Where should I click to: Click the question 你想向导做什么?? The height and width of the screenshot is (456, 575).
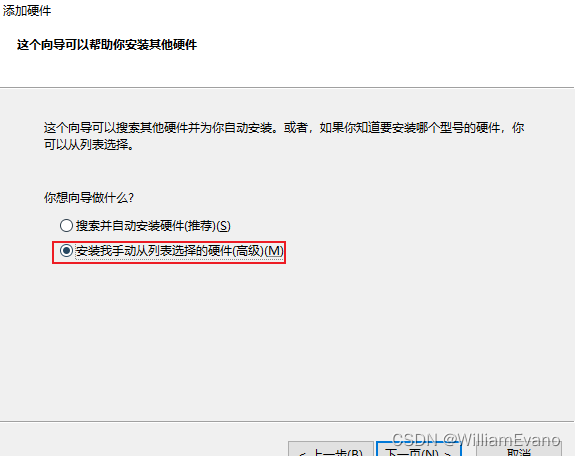(x=89, y=198)
